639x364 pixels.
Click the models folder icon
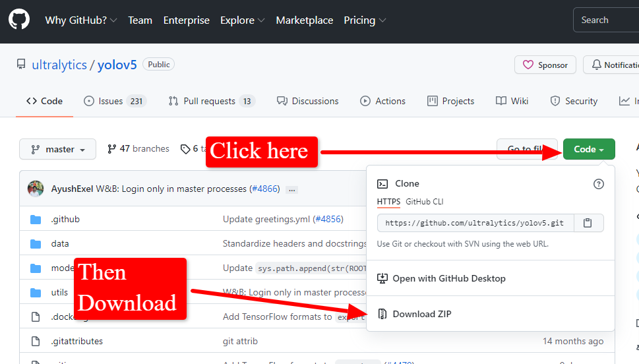point(36,268)
